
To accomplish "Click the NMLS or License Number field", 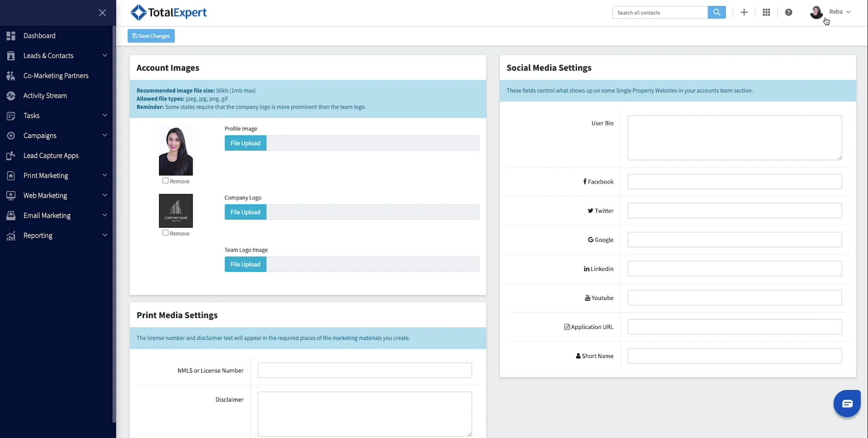I will tap(365, 370).
